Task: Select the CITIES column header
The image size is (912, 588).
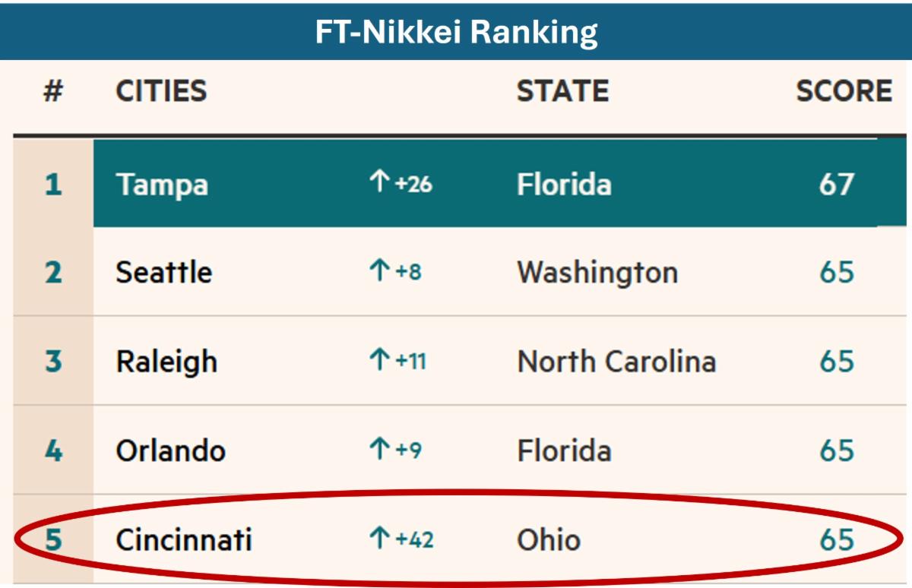Action: (161, 91)
